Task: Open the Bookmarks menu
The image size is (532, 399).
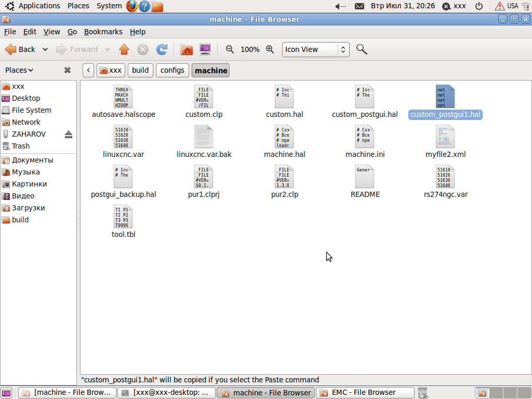Action: [103, 32]
